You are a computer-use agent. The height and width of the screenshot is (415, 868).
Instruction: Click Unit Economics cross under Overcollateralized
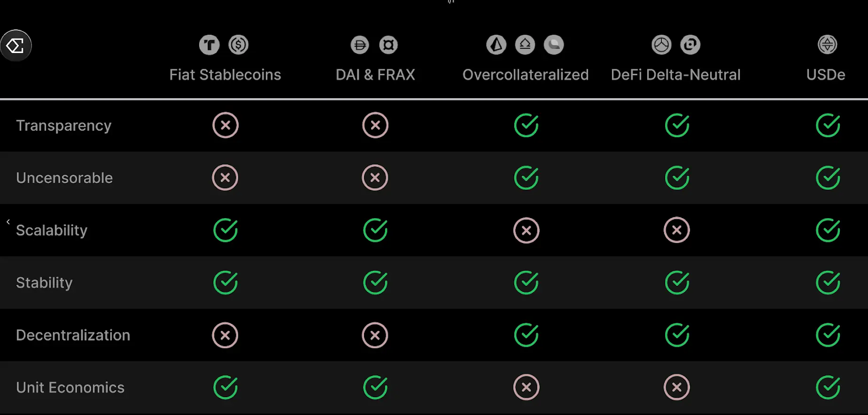pos(526,387)
